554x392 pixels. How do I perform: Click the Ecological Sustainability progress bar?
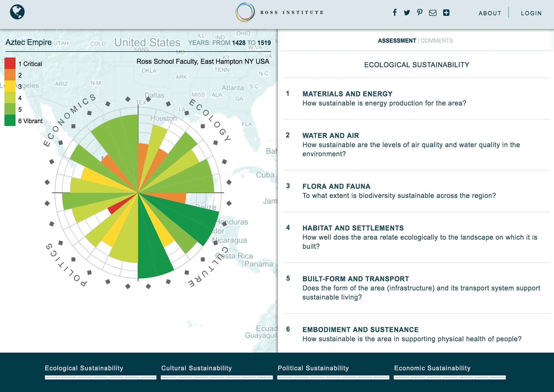coord(101,377)
